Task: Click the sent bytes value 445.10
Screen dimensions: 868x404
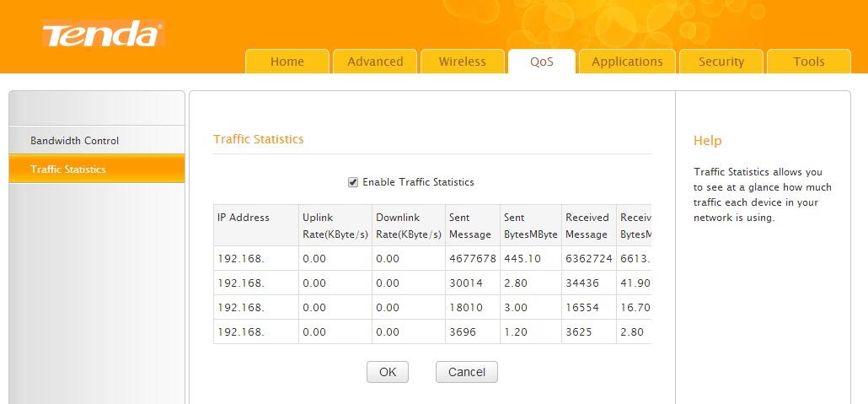Action: tap(522, 259)
